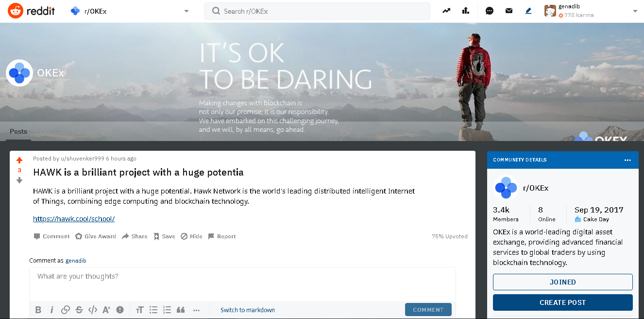Select the Posts tab
644x319 pixels.
18,131
